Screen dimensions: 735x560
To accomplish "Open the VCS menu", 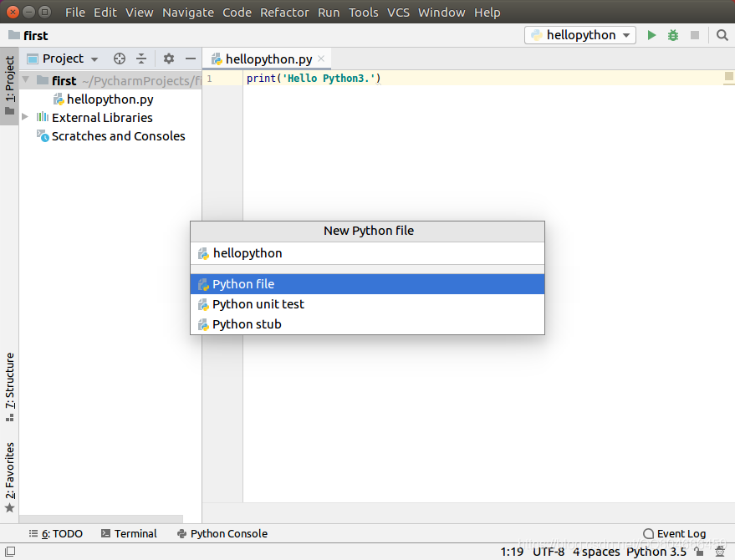I will 398,13.
